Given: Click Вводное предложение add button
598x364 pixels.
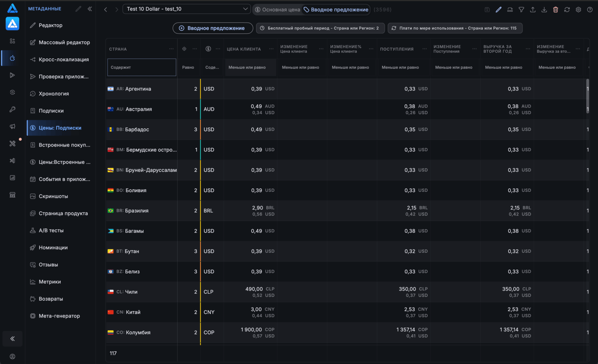Looking at the screenshot, I should click(x=213, y=28).
